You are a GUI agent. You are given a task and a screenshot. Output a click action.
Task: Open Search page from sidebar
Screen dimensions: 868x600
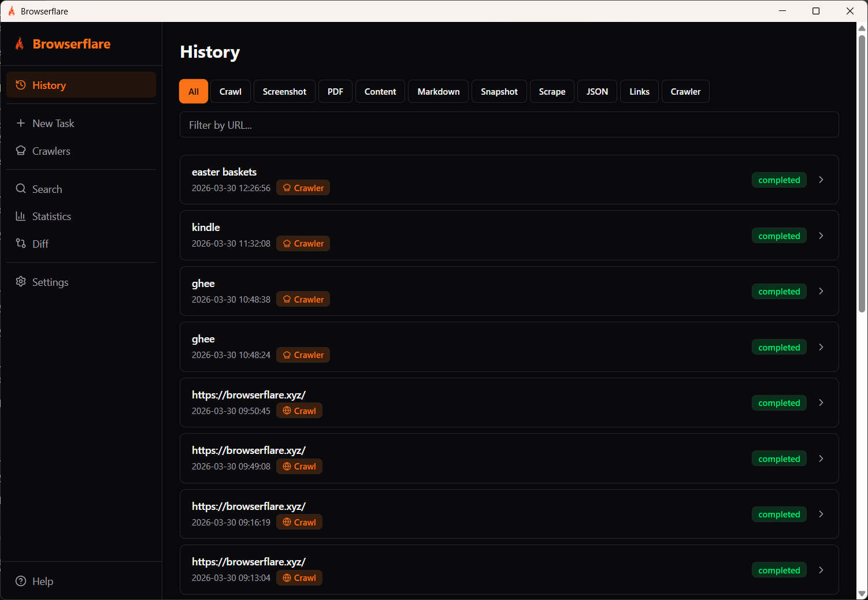81,189
